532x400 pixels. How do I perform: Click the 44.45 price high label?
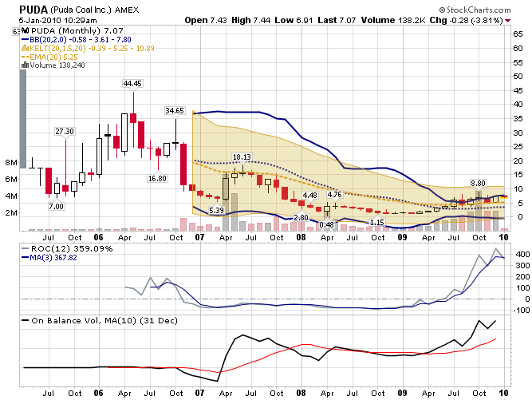click(132, 84)
